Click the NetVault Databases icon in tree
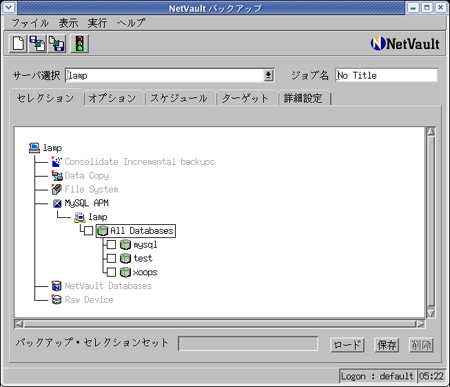450x387 pixels. 57,286
